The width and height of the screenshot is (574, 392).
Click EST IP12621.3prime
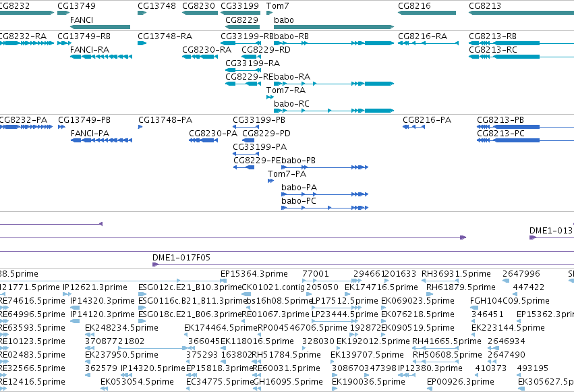point(95,287)
